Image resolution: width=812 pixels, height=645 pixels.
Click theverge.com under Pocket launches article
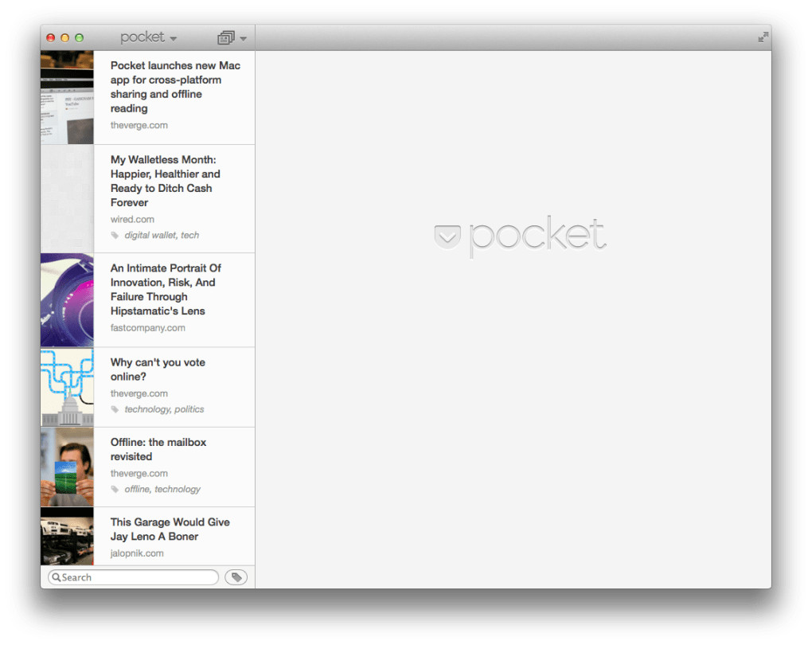[x=139, y=125]
